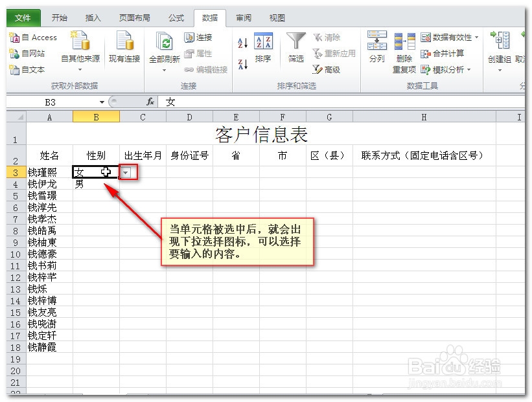Image resolution: width=532 pixels, height=402 pixels.
Task: Select the cell containing 钱伊龙
Action: tap(49, 184)
